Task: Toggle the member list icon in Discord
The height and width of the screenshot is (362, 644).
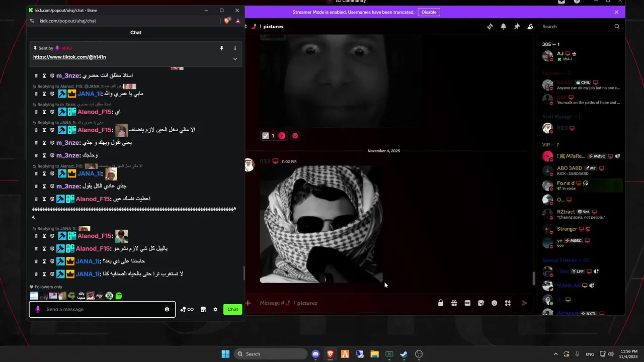Action: tap(530, 27)
